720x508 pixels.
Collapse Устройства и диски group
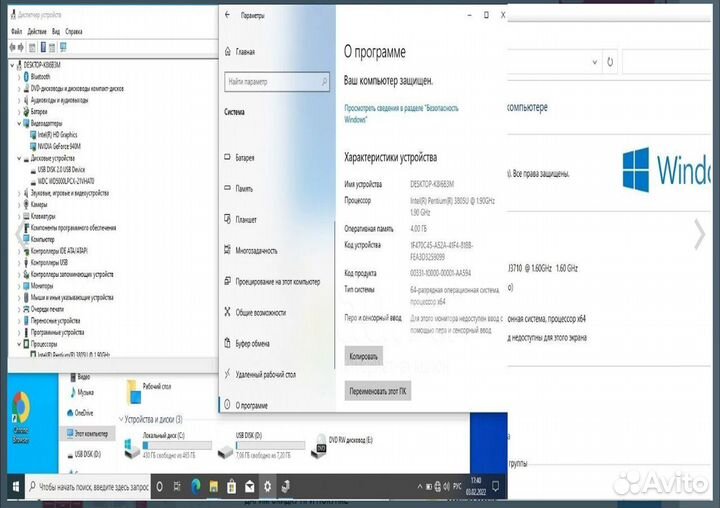coord(121,419)
